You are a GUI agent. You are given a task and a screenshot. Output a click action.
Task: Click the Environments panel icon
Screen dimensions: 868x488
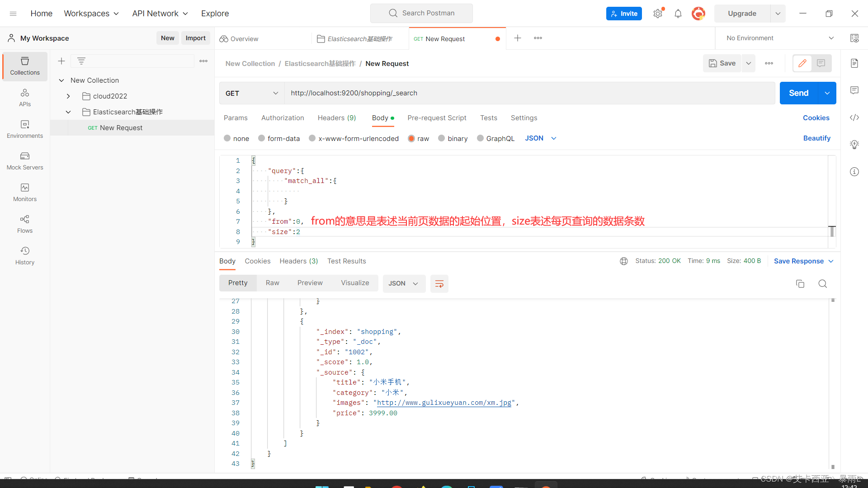(x=24, y=128)
